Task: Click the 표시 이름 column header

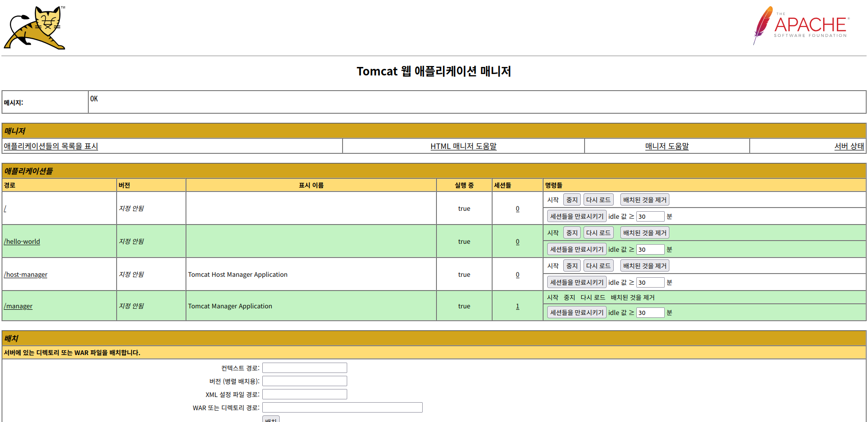Action: tap(311, 185)
